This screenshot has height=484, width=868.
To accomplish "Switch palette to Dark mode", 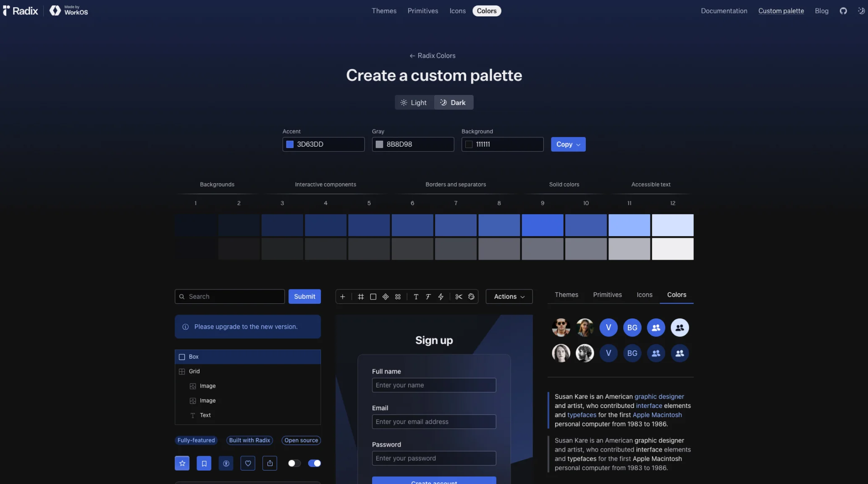I will (x=454, y=103).
